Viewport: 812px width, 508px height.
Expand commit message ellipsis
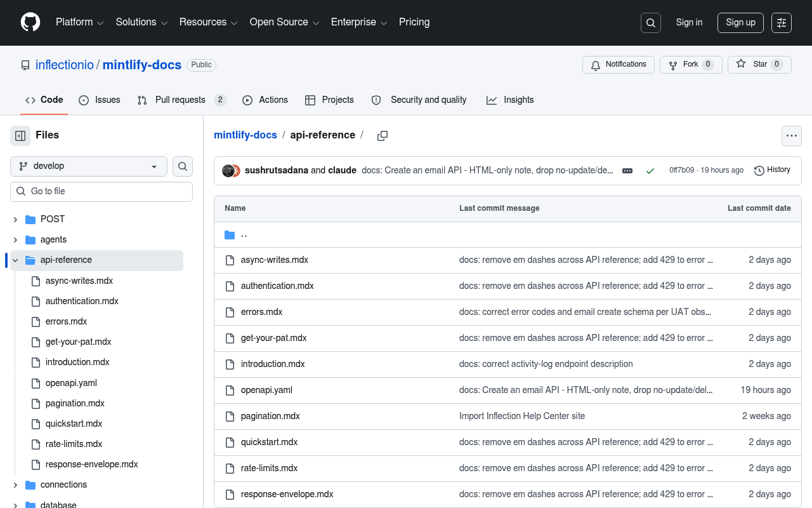coord(627,171)
